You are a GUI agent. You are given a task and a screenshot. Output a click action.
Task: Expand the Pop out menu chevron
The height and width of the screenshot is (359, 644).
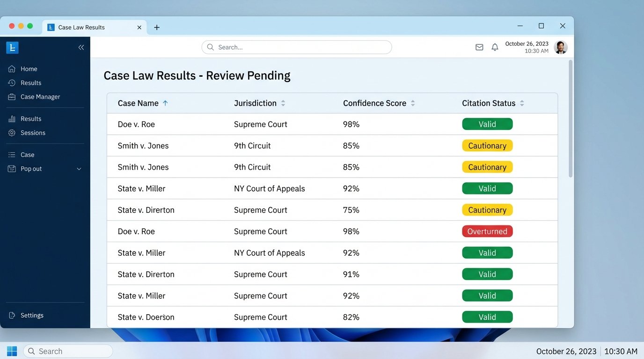[79, 169]
